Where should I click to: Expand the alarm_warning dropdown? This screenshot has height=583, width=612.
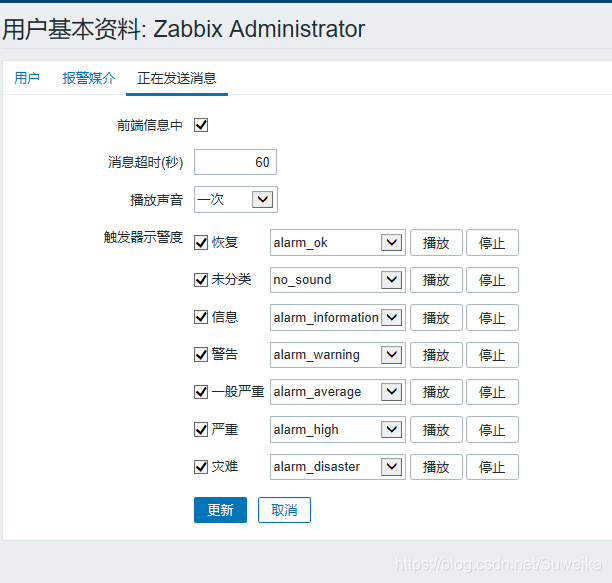pos(338,355)
